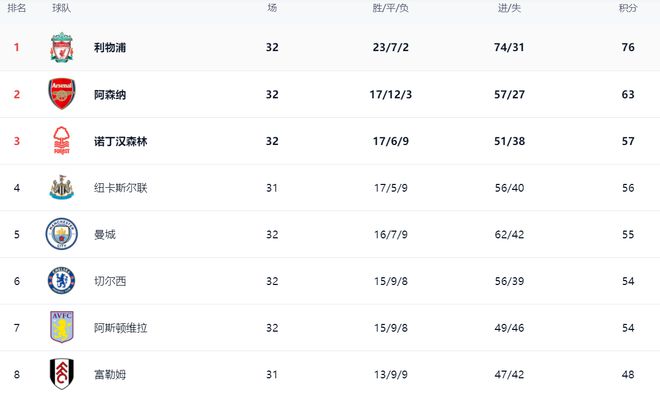660x395 pixels.
Task: Sort by the 积分 column header
Action: click(628, 8)
